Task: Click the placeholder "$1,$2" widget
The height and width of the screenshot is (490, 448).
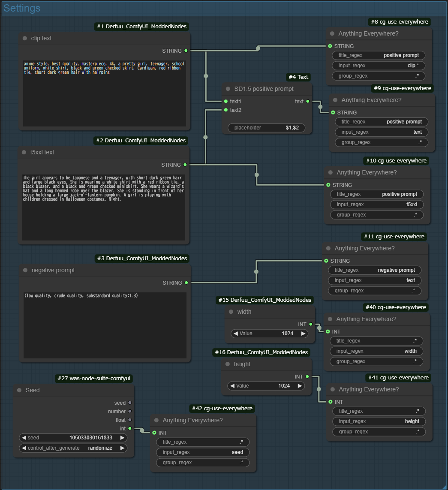Action: click(266, 127)
